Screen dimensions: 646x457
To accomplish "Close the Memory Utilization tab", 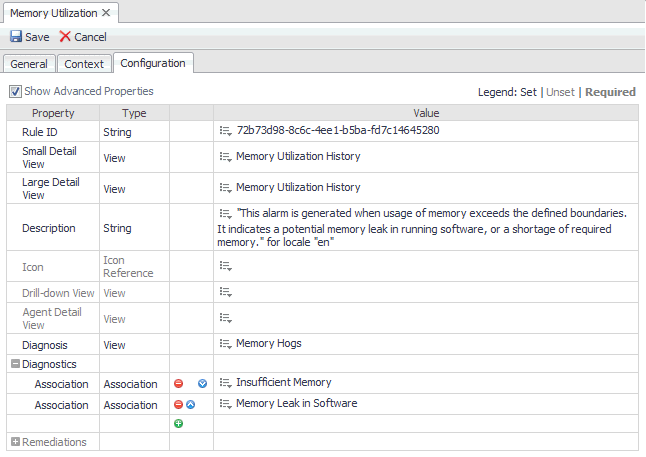I will tap(106, 13).
